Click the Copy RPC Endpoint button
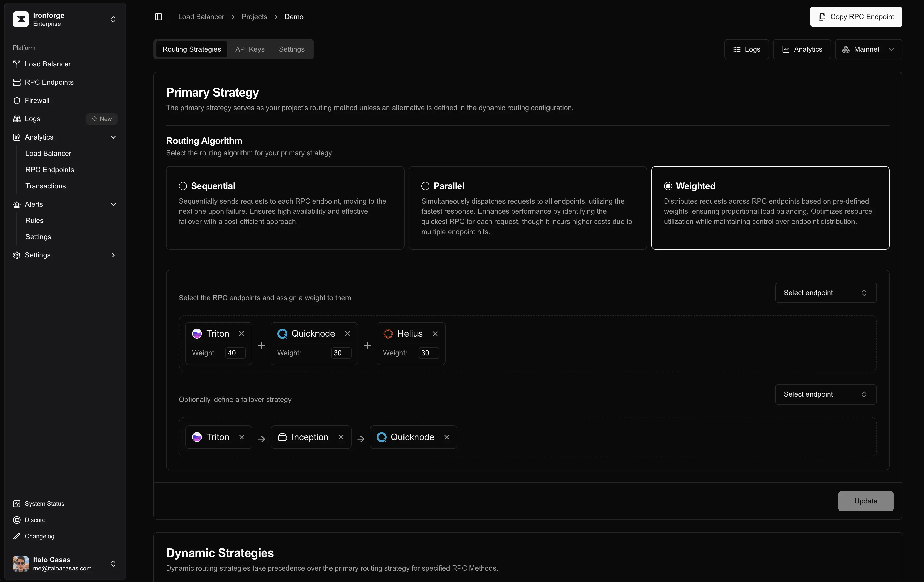 point(856,17)
